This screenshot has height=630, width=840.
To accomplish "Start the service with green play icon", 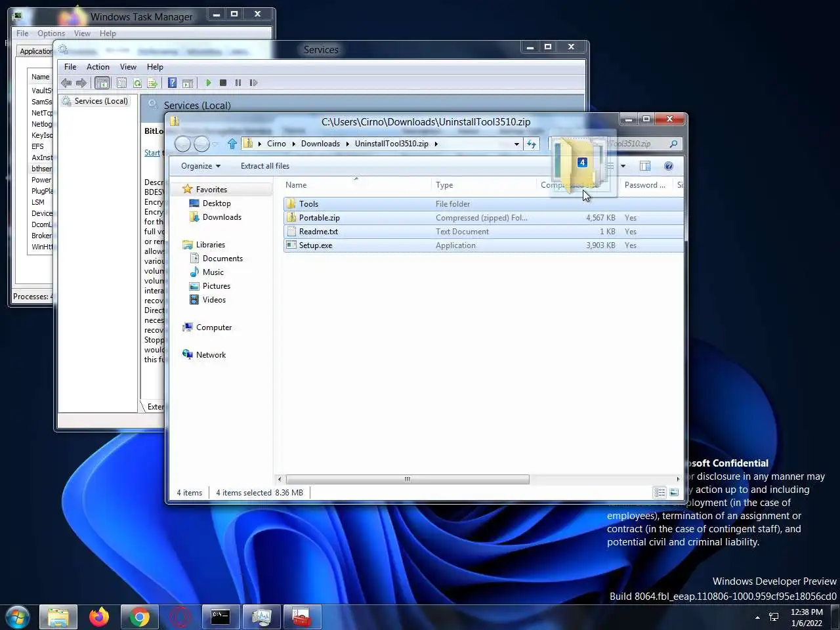I will [x=209, y=83].
